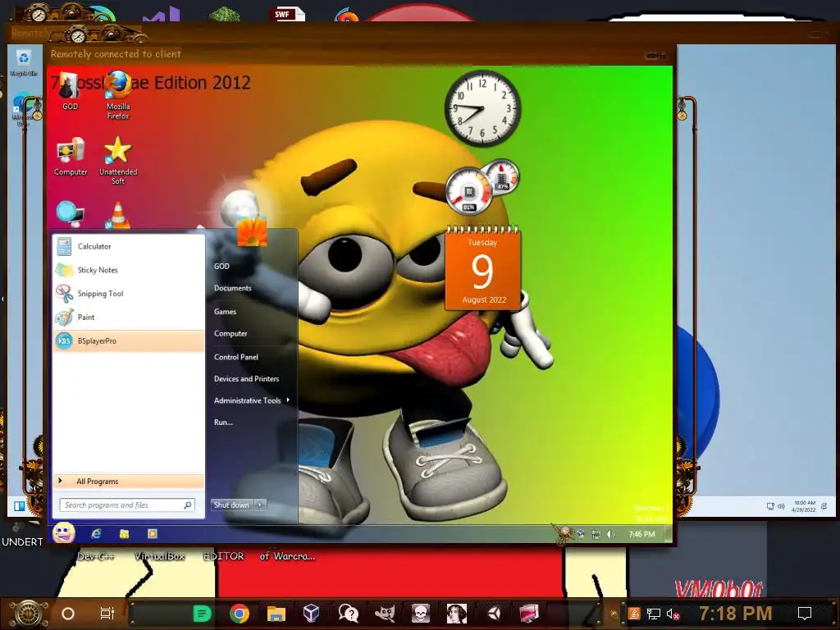Open the Shut down options arrow
Viewport: 840px width, 630px height.
[260, 504]
